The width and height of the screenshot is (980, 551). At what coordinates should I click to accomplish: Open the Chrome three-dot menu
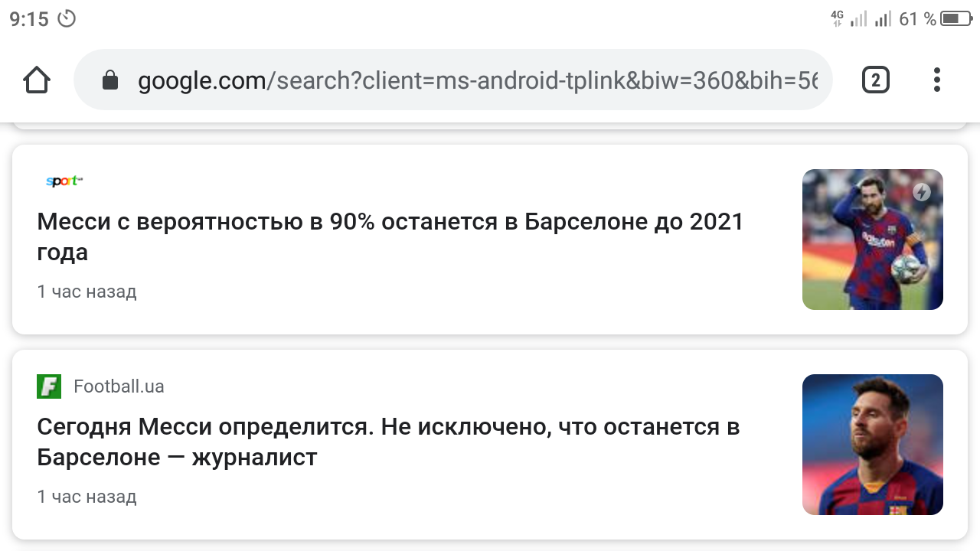click(x=936, y=80)
